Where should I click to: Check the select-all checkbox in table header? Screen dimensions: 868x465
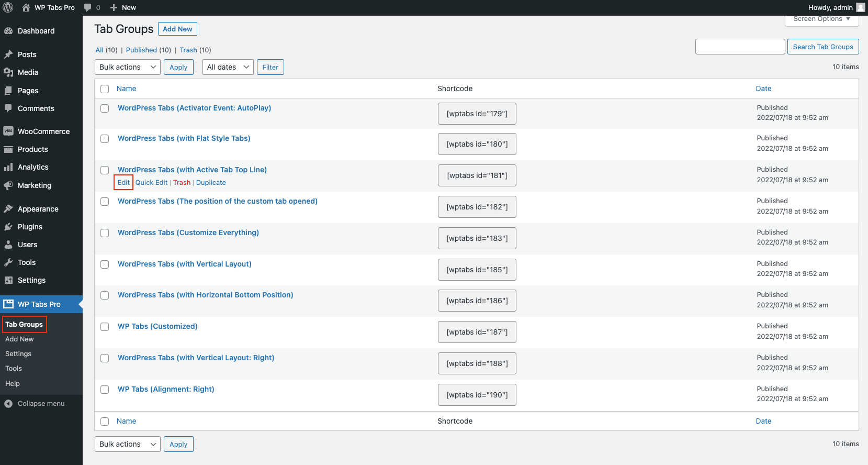click(105, 89)
